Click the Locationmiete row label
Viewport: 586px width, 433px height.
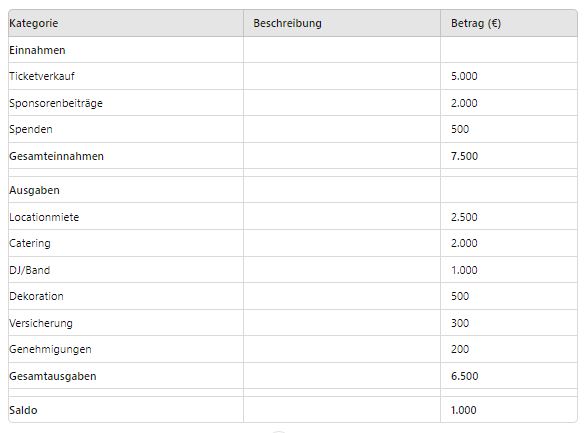coord(44,217)
